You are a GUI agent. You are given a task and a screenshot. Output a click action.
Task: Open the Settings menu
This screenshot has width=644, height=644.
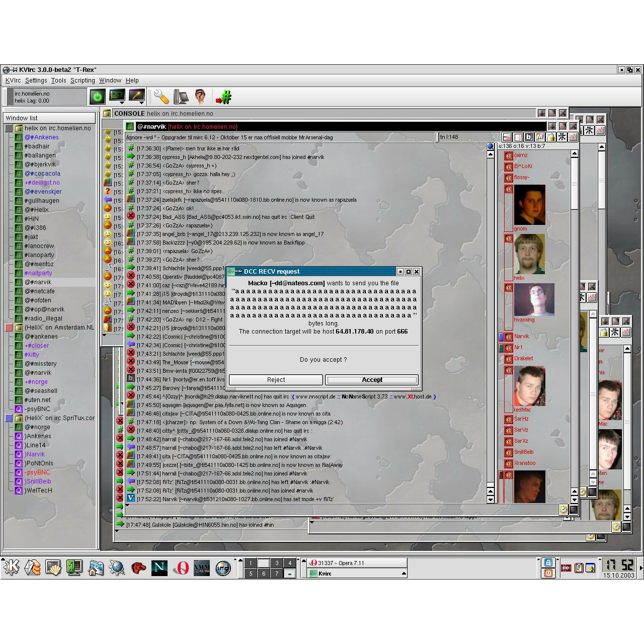(x=36, y=80)
